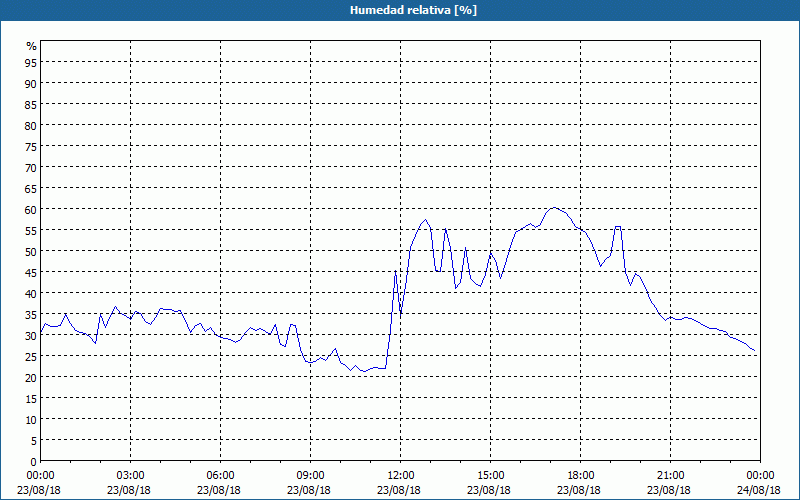This screenshot has width=800, height=500.
Task: Click the 'Humedad relativa [%]' chart title
Action: (413, 10)
